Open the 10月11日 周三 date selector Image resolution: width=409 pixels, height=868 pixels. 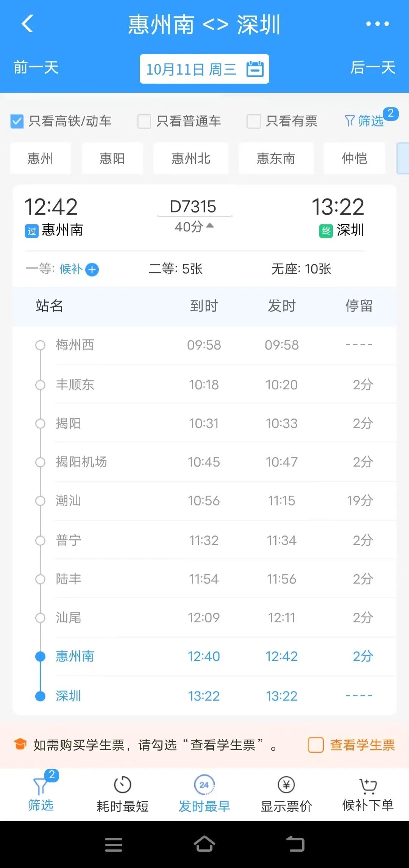coord(191,69)
